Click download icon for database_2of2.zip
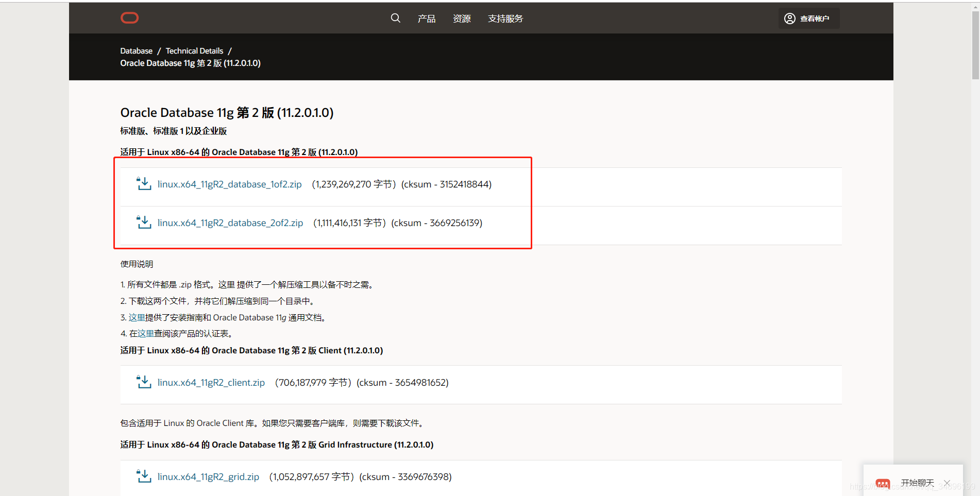 click(x=144, y=223)
